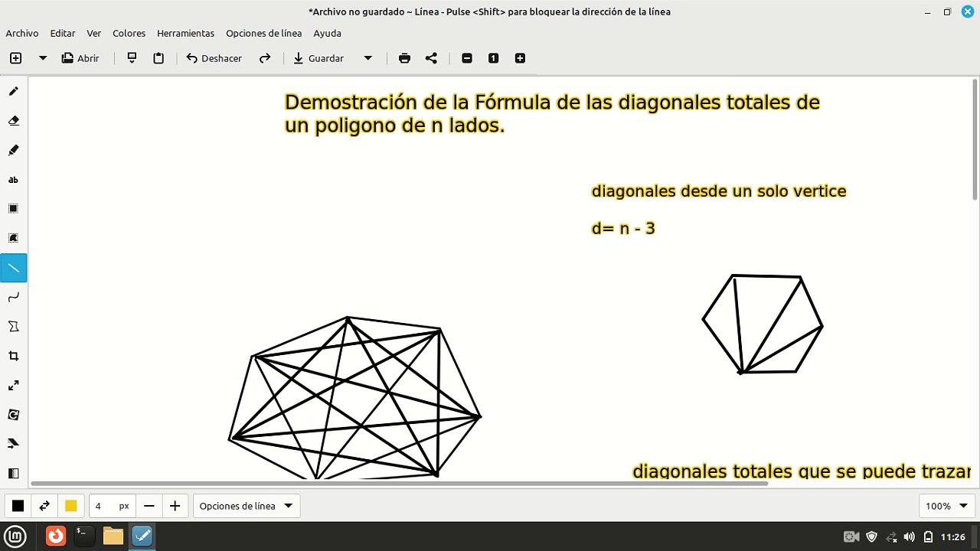This screenshot has width=980, height=551.
Task: Select the Skew tool
Action: [13, 444]
